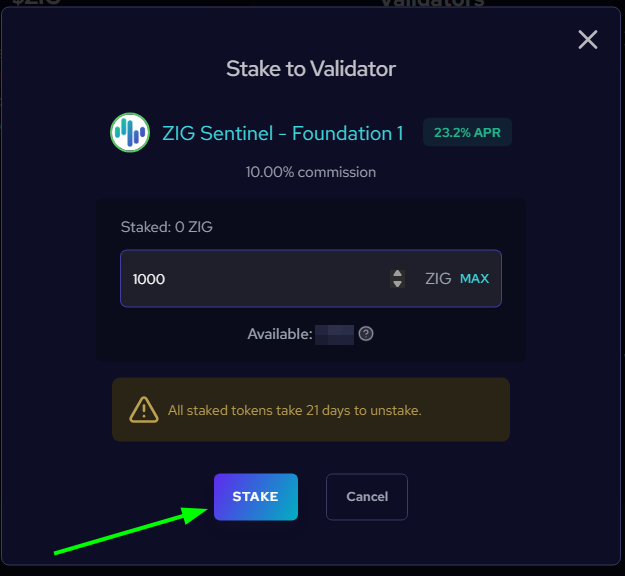The width and height of the screenshot is (625, 576).
Task: Click the Available balance label
Action: coord(280,334)
